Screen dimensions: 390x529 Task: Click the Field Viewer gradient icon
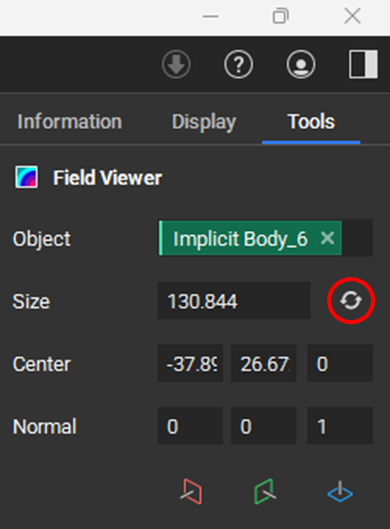pos(26,177)
